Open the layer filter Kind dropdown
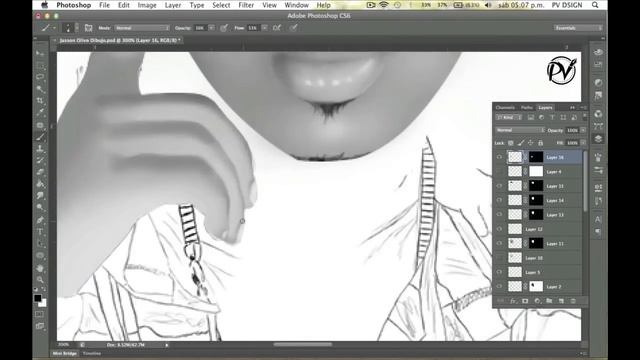 pos(509,118)
